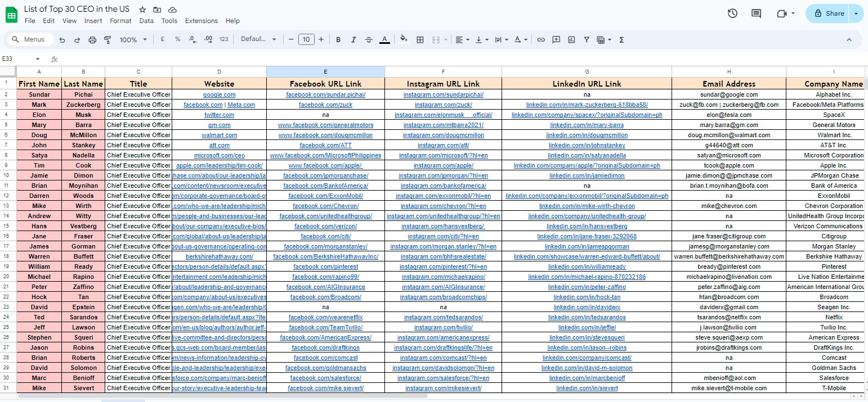Check the cloud save status icon
The height and width of the screenshot is (402, 868).
tap(173, 10)
